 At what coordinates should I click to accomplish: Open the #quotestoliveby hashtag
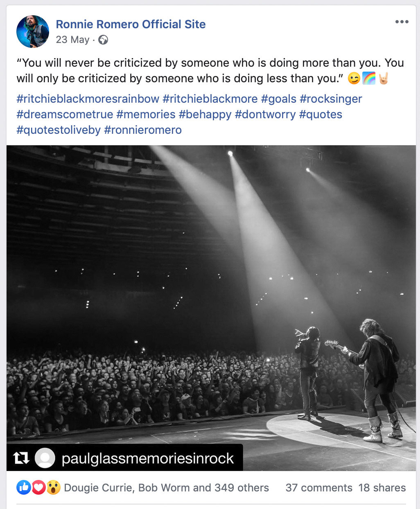coord(59,130)
